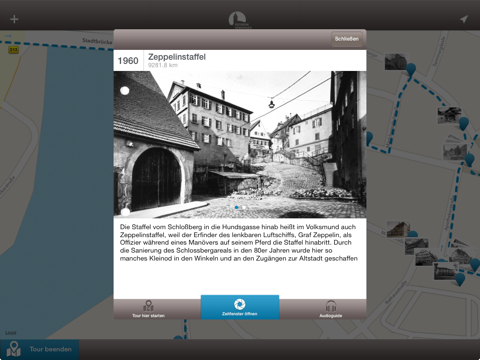This screenshot has width=480, height=360.
Task: Select first active blue page dot
Action: 236,207
